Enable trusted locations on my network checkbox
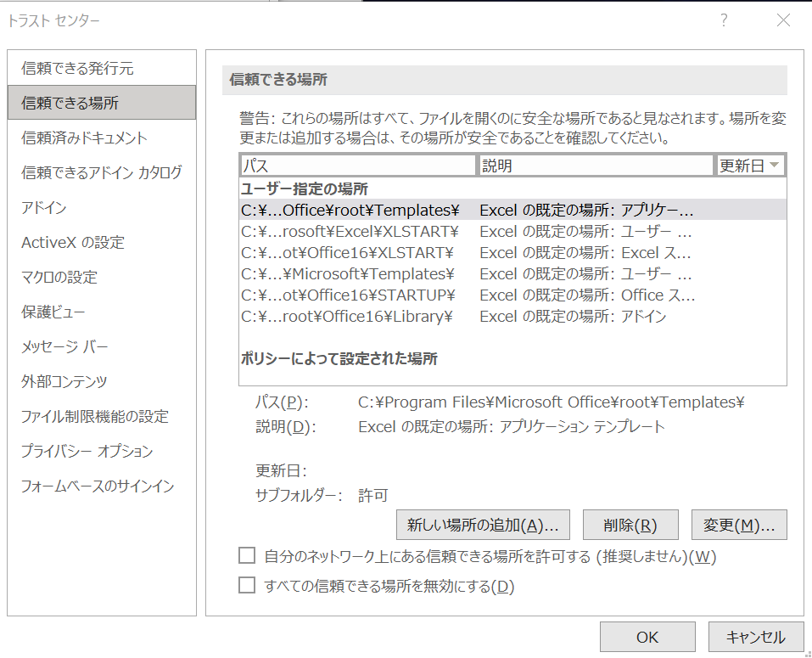This screenshot has height=658, width=812. (247, 556)
